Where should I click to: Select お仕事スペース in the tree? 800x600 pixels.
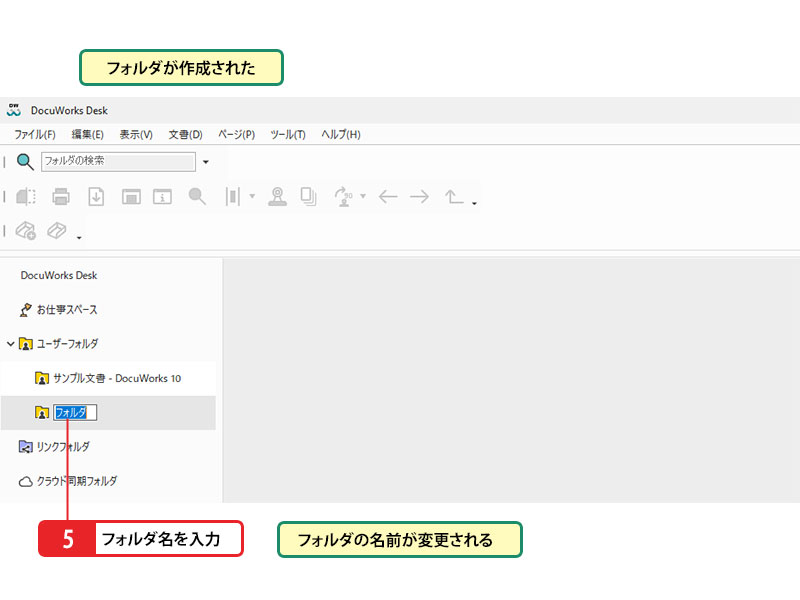tap(67, 310)
